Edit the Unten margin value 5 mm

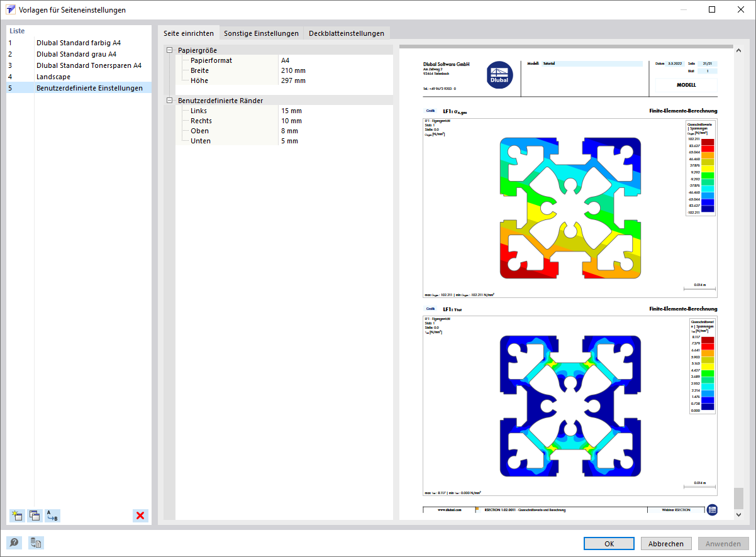335,141
